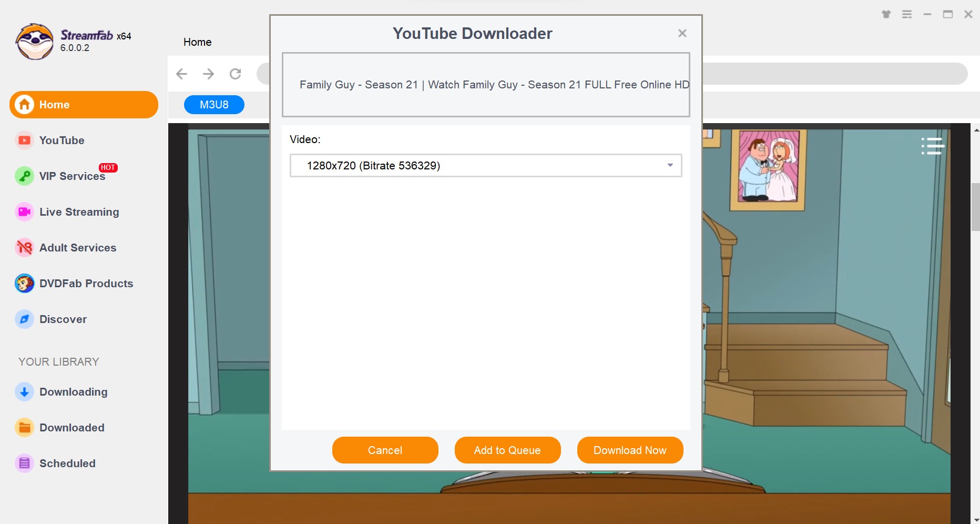The image size is (980, 524).
Task: Click the Scheduled list icon
Action: 24,463
